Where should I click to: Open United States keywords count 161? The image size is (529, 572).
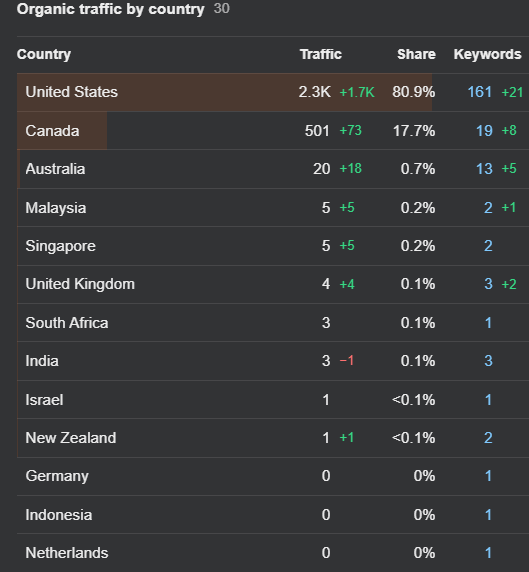[480, 92]
